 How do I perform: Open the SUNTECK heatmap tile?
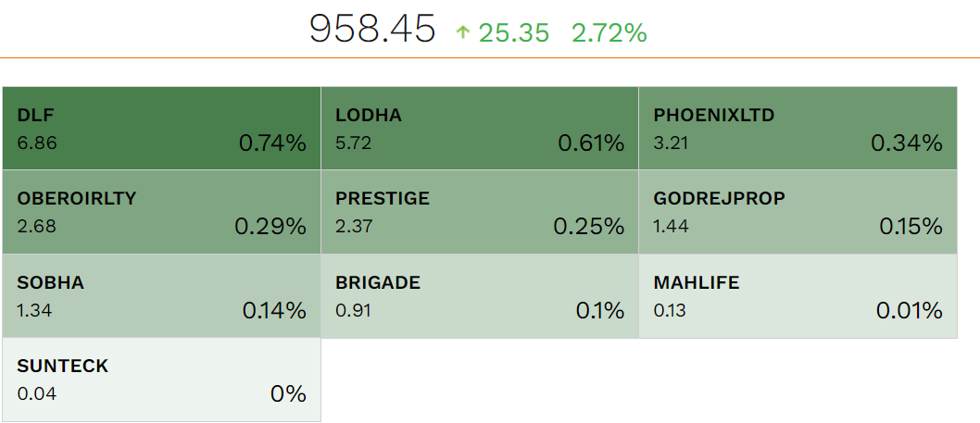161,379
